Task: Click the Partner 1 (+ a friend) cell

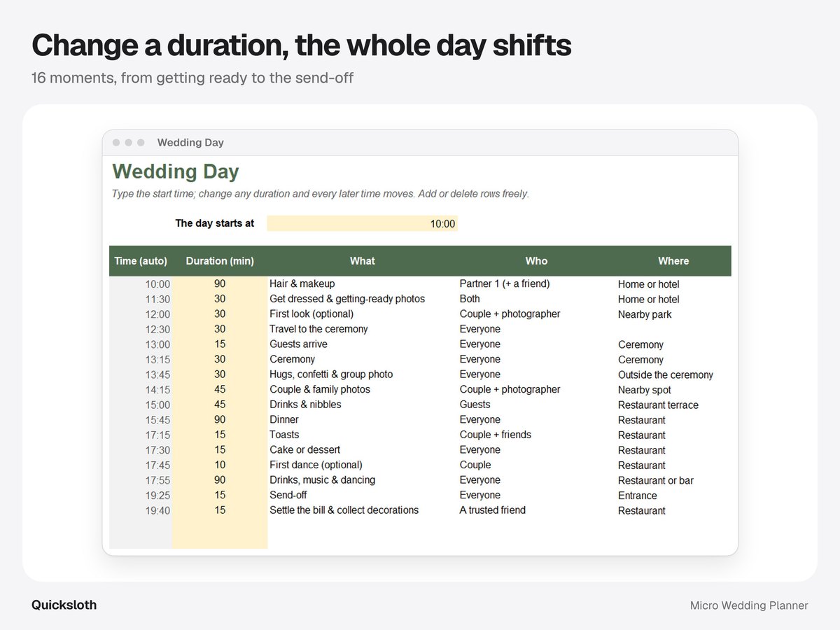Action: pos(505,284)
